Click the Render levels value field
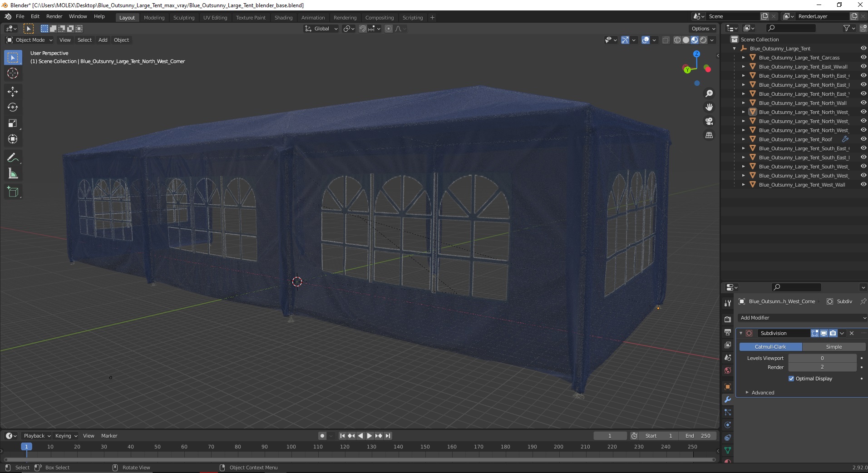868x473 pixels. [x=822, y=367]
